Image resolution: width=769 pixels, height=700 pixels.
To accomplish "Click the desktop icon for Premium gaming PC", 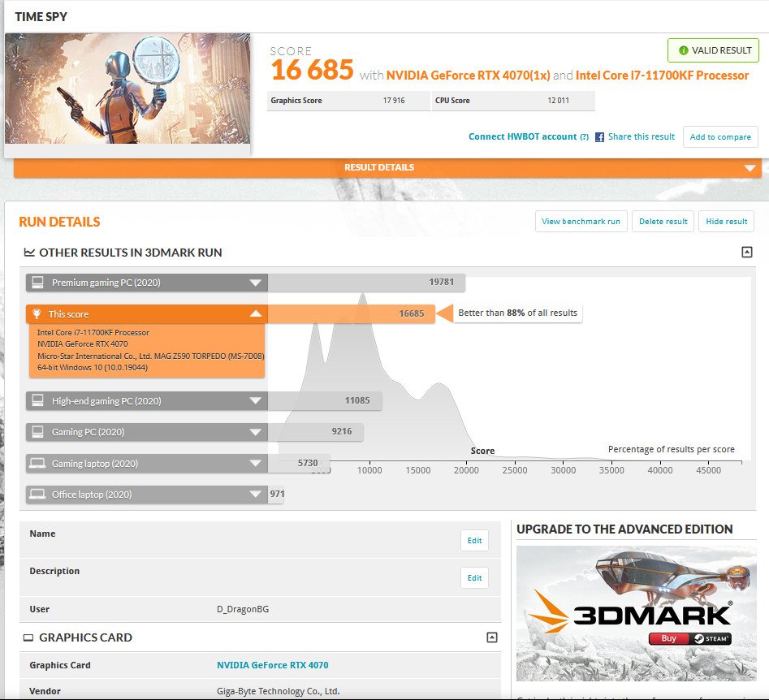I will tap(37, 282).
